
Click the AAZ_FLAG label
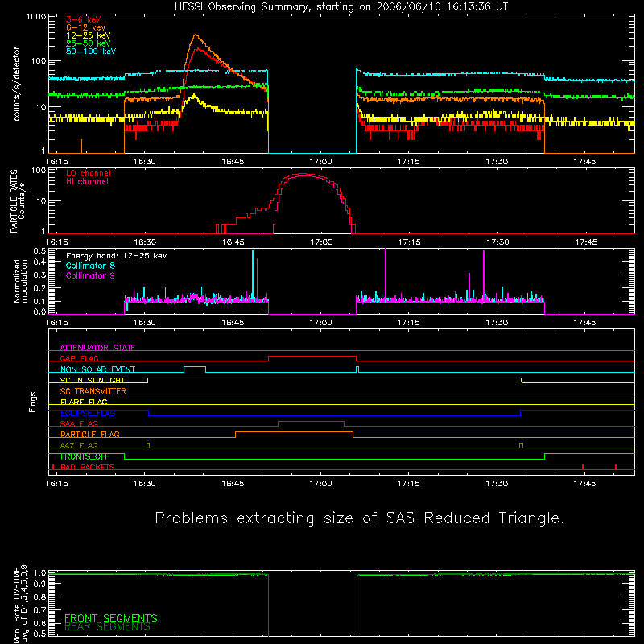(79, 445)
